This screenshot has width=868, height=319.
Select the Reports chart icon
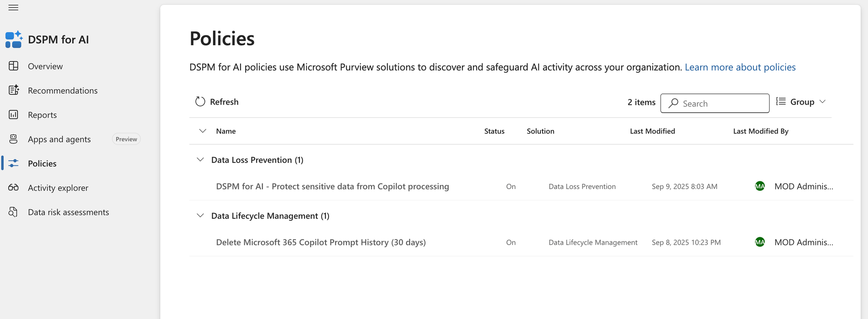coord(13,115)
